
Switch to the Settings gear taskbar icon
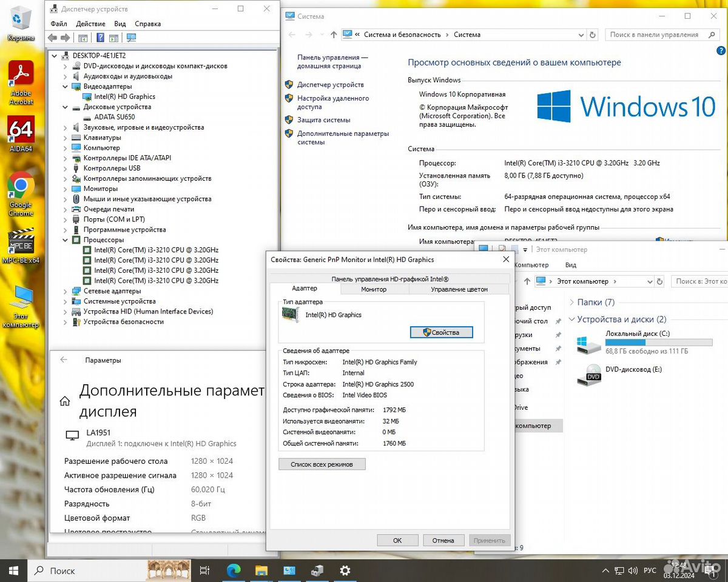click(x=345, y=570)
